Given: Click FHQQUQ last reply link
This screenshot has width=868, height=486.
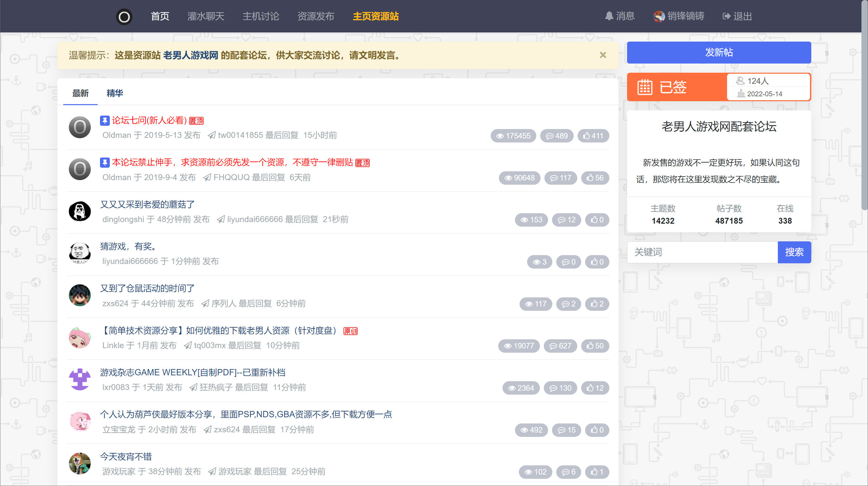Looking at the screenshot, I should [x=231, y=178].
